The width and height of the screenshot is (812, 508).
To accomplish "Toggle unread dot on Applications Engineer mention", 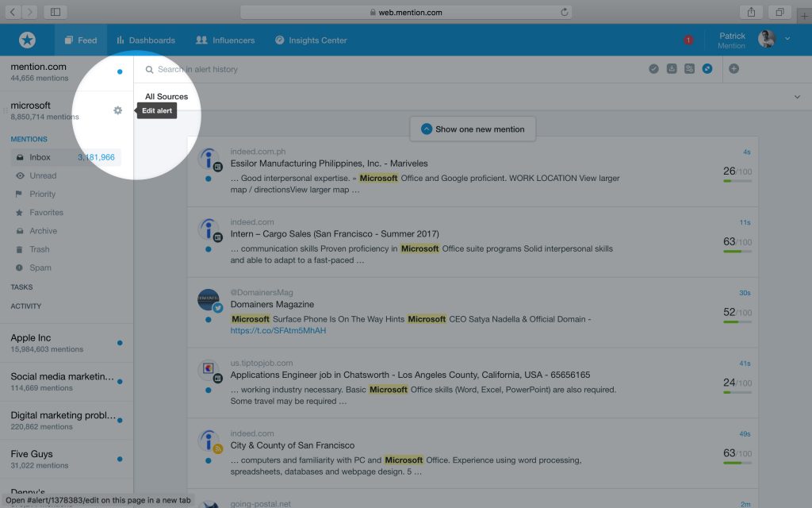I will pyautogui.click(x=209, y=391).
